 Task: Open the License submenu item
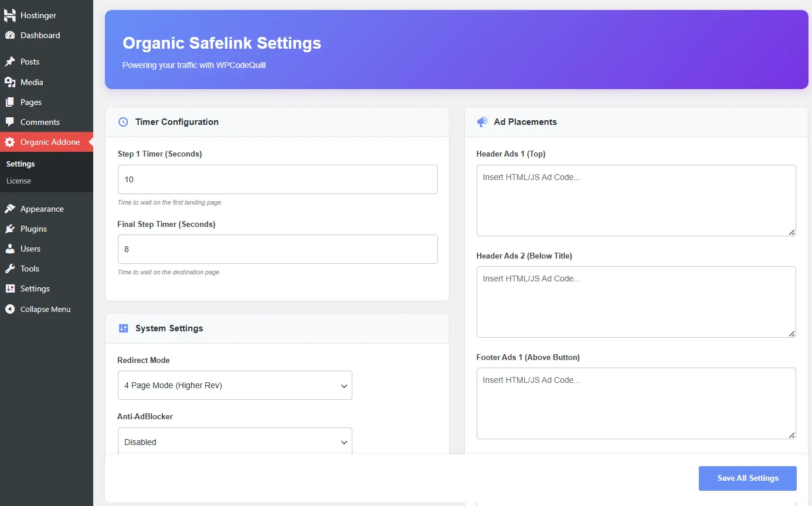tap(19, 181)
